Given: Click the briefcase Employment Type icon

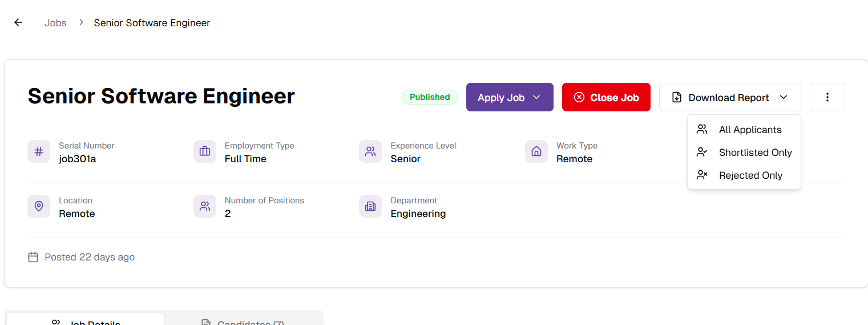Looking at the screenshot, I should (205, 152).
